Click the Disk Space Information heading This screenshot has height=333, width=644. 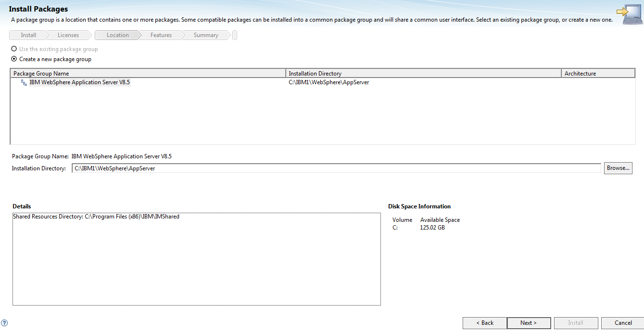419,206
